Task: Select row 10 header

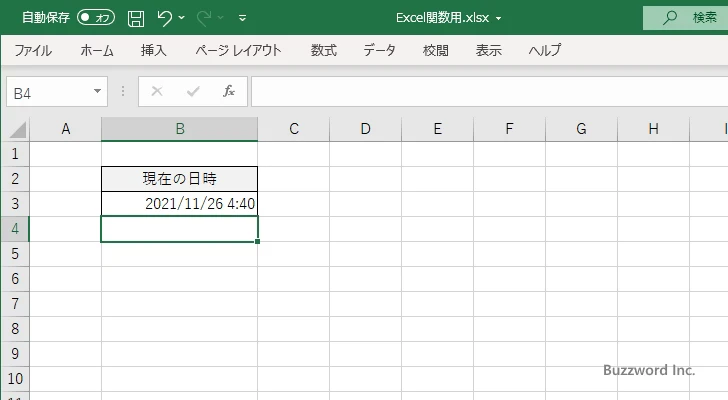Action: [x=15, y=379]
